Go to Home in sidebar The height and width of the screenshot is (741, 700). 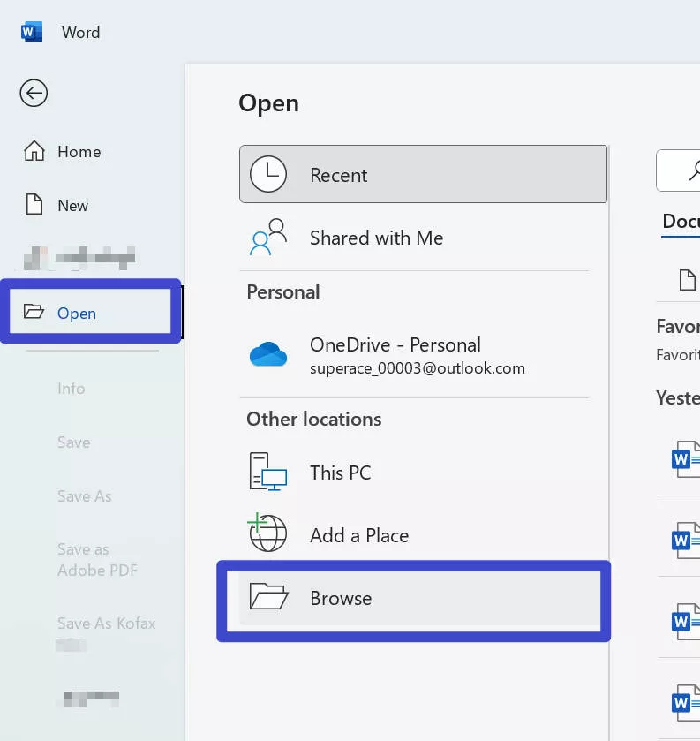63,152
